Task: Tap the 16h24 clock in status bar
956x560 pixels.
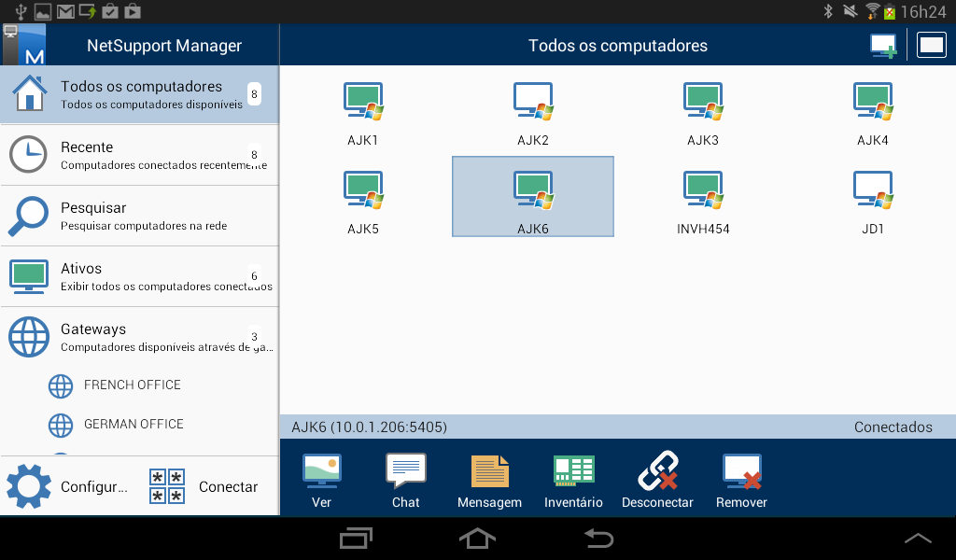Action: 923,11
